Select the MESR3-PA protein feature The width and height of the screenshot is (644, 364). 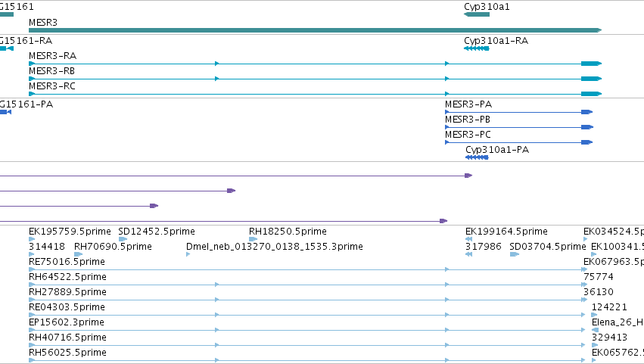[518, 112]
